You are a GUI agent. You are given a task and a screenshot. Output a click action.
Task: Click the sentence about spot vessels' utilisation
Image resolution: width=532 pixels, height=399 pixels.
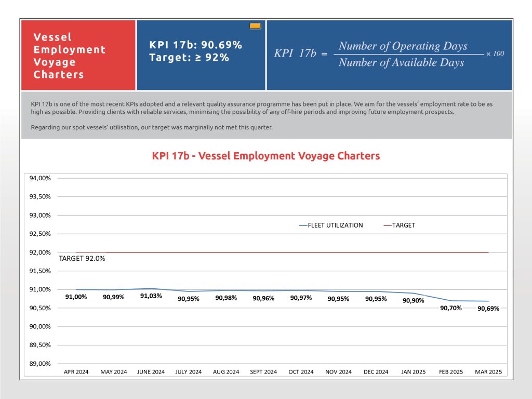(152, 128)
